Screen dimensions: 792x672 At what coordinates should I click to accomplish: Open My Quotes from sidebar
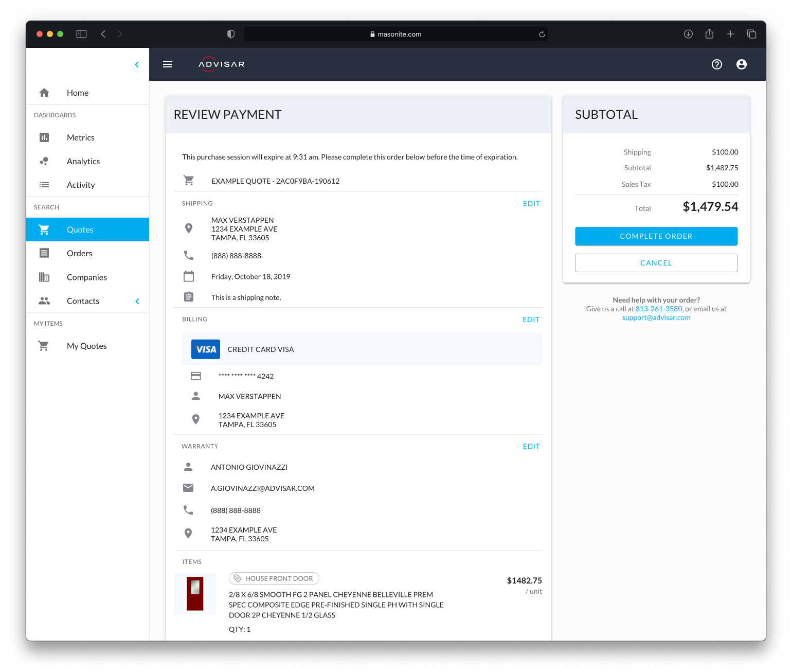point(86,346)
